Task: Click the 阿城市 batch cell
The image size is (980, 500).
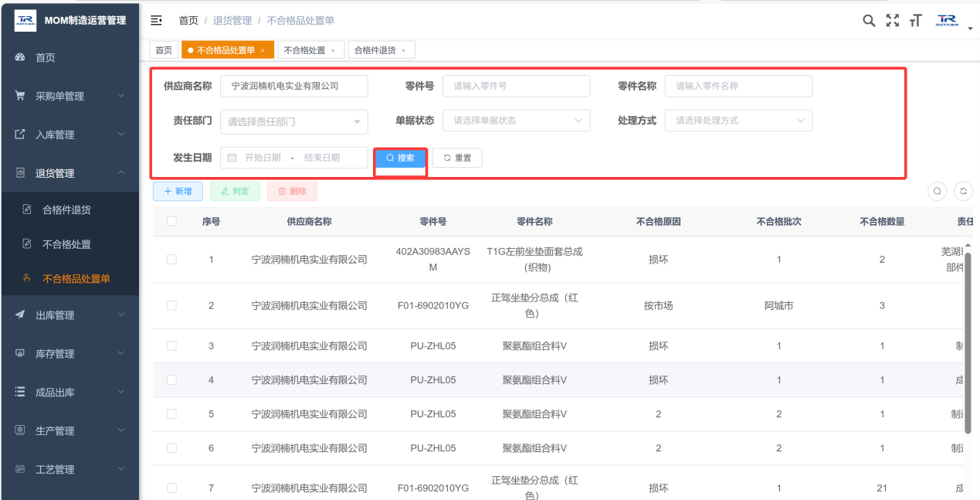Action: pos(779,306)
